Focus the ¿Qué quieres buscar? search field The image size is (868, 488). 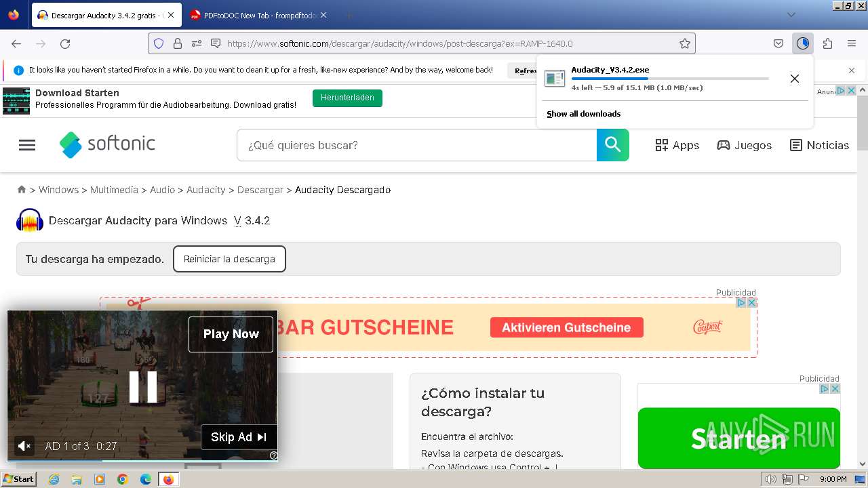tap(416, 145)
